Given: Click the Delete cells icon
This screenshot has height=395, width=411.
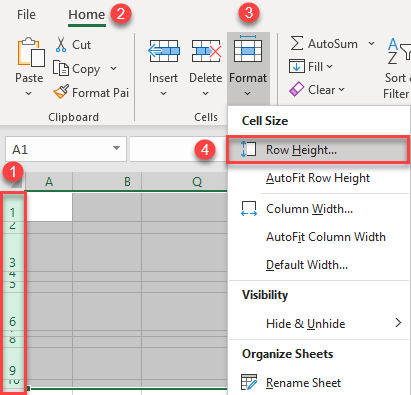Looking at the screenshot, I should (x=206, y=51).
